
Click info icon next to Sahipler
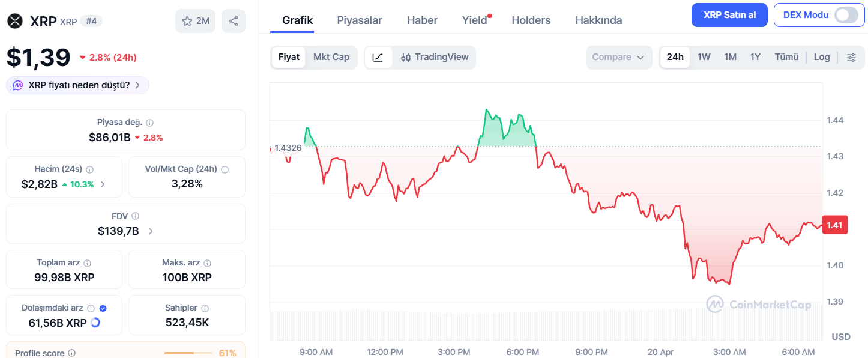[206, 308]
